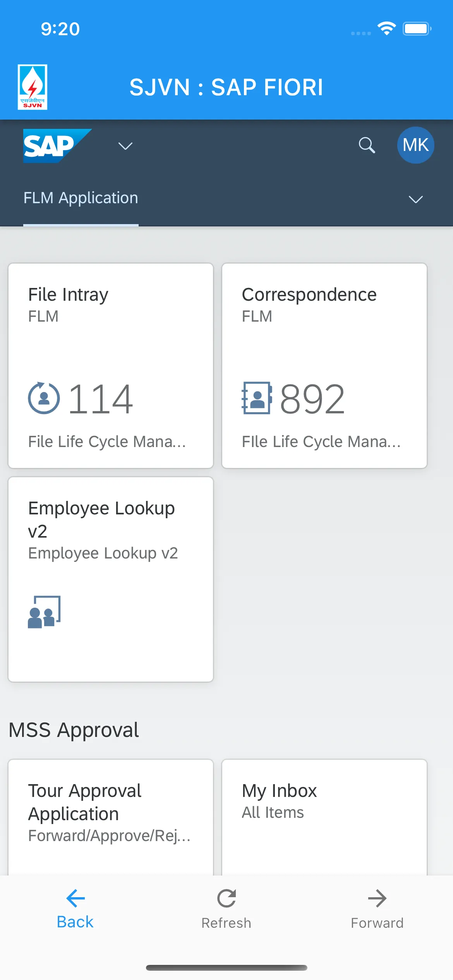Click the Employee Lookup people icon
The width and height of the screenshot is (453, 980).
click(x=45, y=612)
